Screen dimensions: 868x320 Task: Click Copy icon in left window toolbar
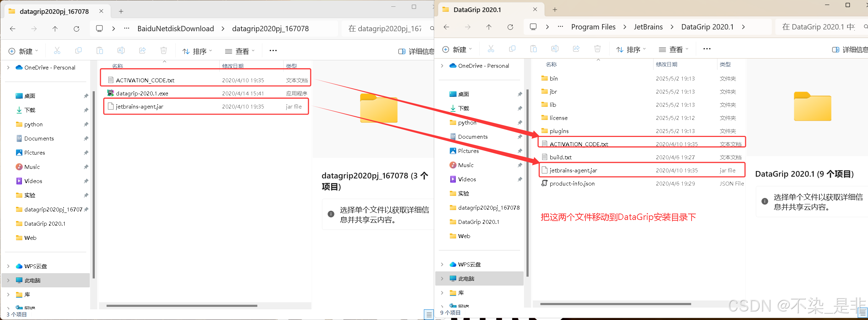click(x=78, y=51)
